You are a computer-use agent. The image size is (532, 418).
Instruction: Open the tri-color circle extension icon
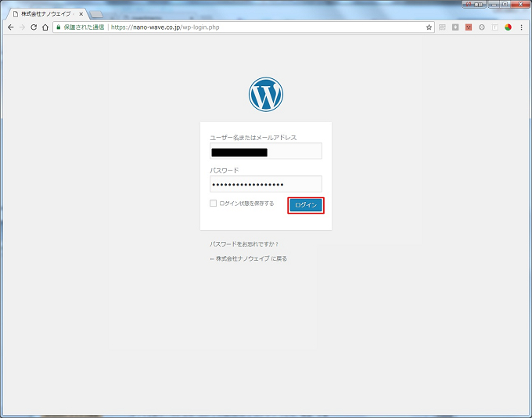click(x=508, y=27)
